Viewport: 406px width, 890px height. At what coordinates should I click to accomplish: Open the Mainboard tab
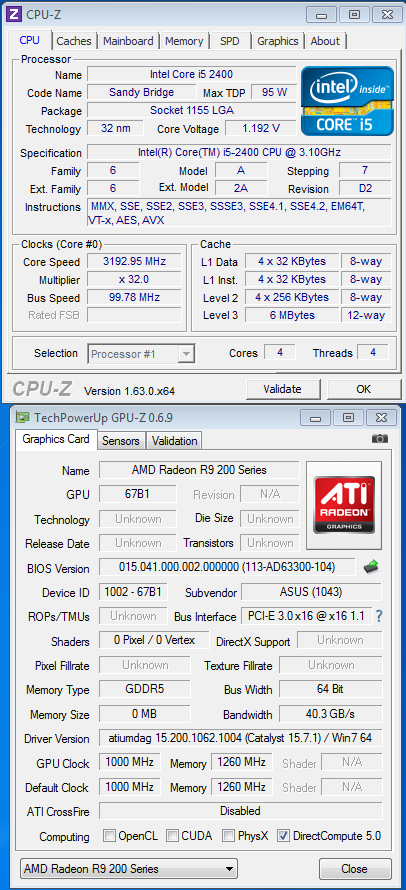tap(128, 41)
